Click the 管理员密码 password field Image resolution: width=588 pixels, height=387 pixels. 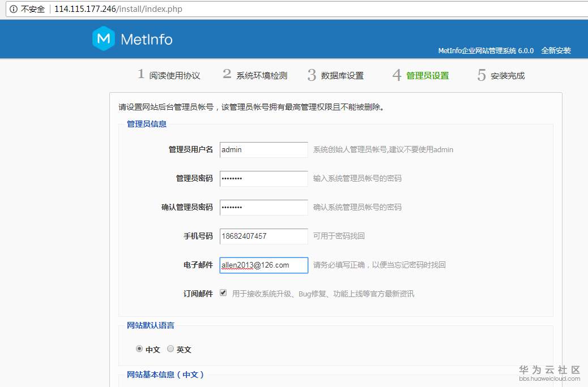click(x=263, y=178)
